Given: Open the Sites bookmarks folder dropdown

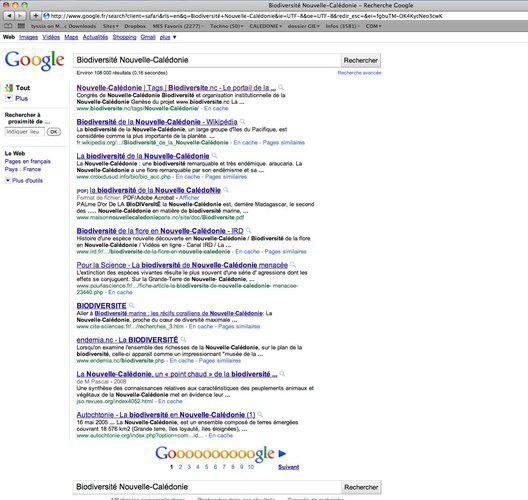Looking at the screenshot, I should 110,26.
